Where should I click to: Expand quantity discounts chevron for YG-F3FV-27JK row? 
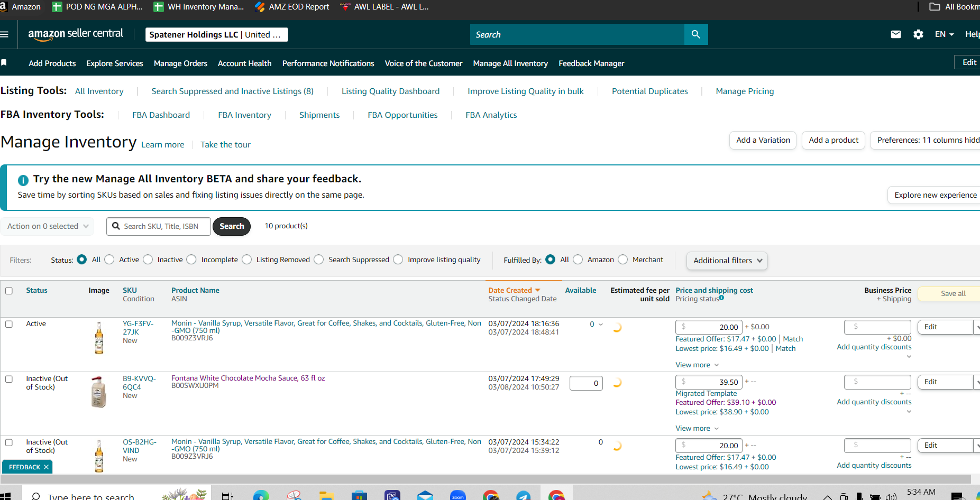[x=909, y=357]
